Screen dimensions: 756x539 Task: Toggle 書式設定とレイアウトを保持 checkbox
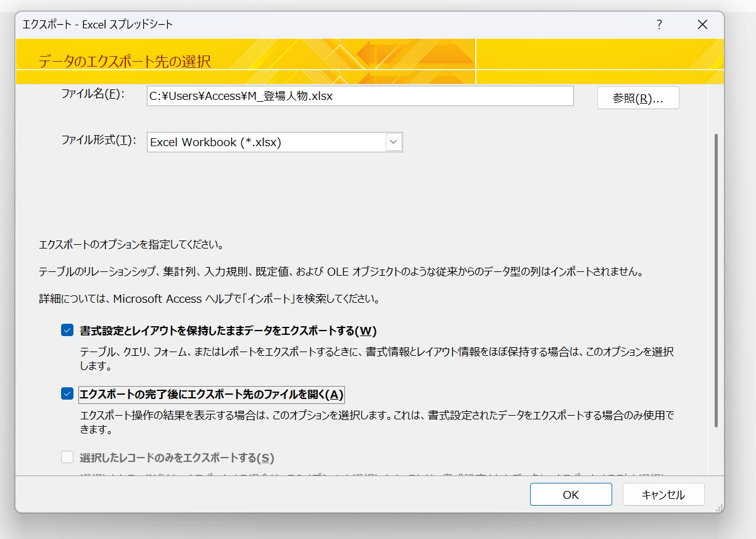tap(67, 331)
